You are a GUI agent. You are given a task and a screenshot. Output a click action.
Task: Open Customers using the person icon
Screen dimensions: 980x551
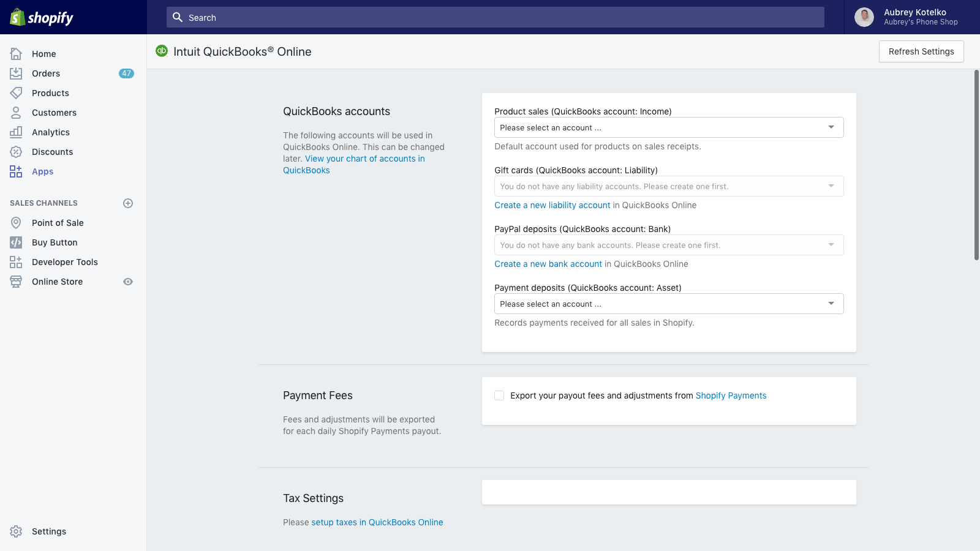coord(17,113)
